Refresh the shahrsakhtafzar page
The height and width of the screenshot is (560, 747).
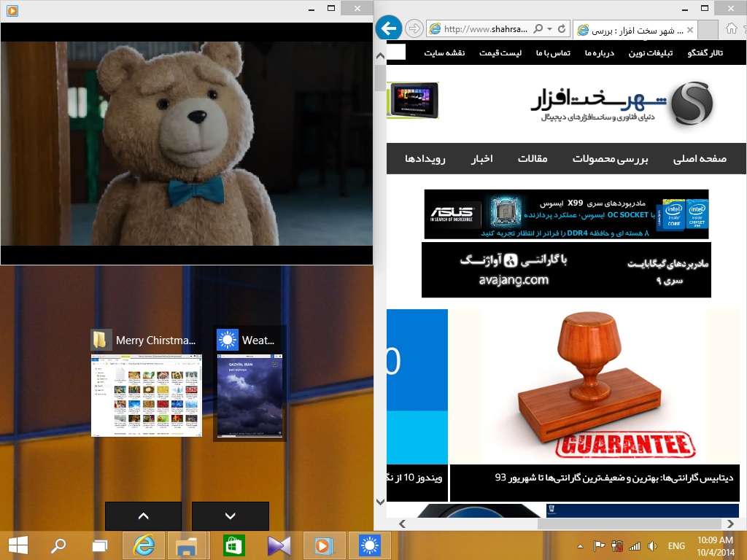point(562,28)
